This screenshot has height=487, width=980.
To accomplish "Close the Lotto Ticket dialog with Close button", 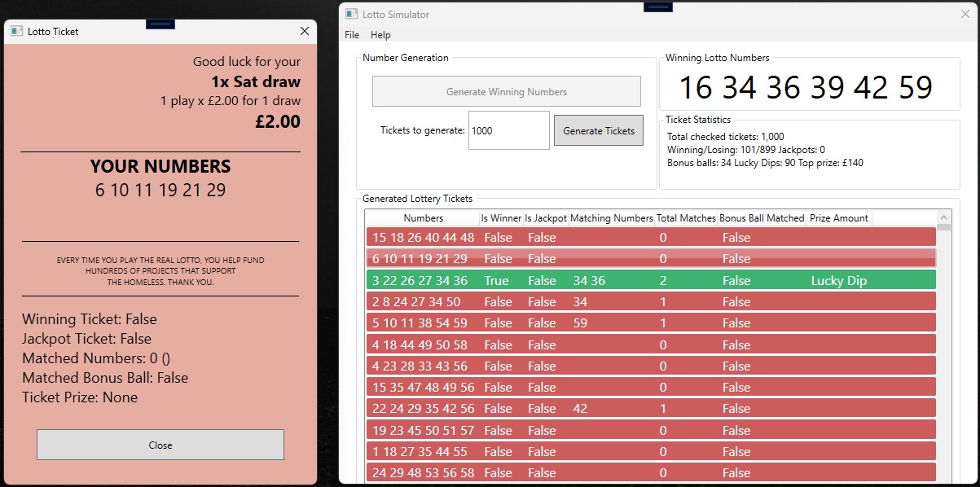I will pos(160,445).
